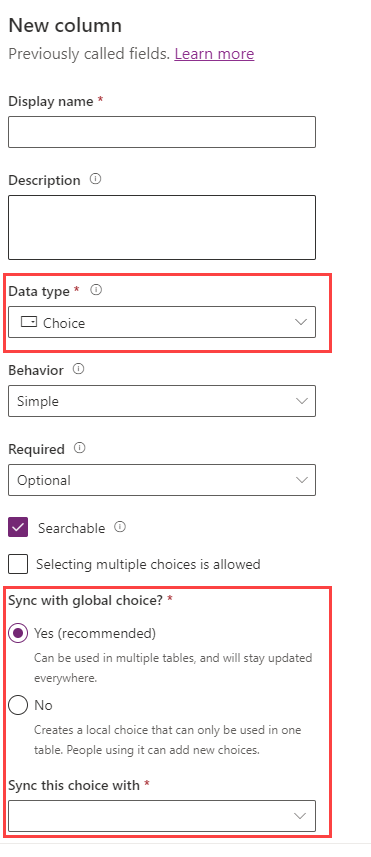This screenshot has height=857, width=371.
Task: Click the Behavior info icon
Action: point(79,369)
